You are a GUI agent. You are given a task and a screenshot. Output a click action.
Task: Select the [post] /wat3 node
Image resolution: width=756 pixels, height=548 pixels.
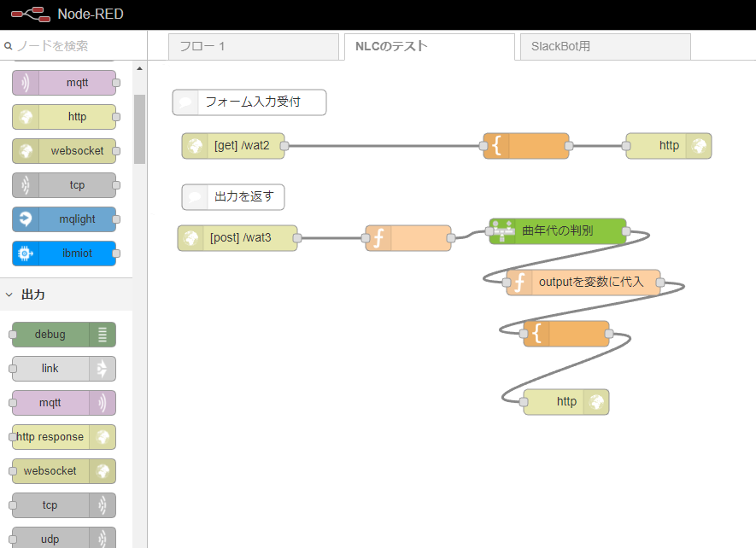(x=237, y=238)
